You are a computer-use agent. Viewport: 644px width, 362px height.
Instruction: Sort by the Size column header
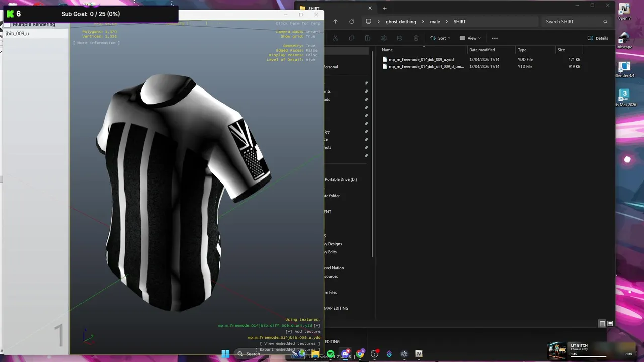pyautogui.click(x=569, y=50)
